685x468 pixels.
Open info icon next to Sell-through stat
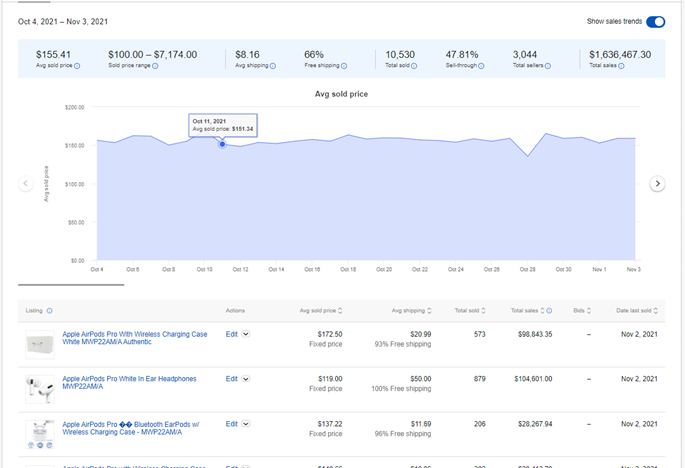(481, 66)
